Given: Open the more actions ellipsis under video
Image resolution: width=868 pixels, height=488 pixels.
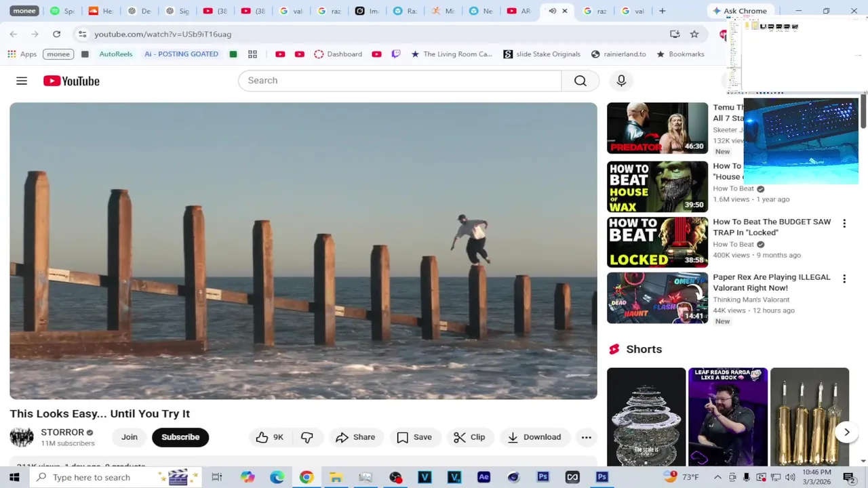Looking at the screenshot, I should pyautogui.click(x=587, y=437).
